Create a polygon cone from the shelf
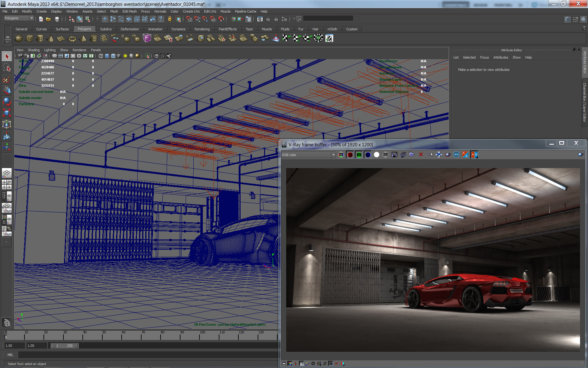The image size is (588, 368). pos(51,38)
